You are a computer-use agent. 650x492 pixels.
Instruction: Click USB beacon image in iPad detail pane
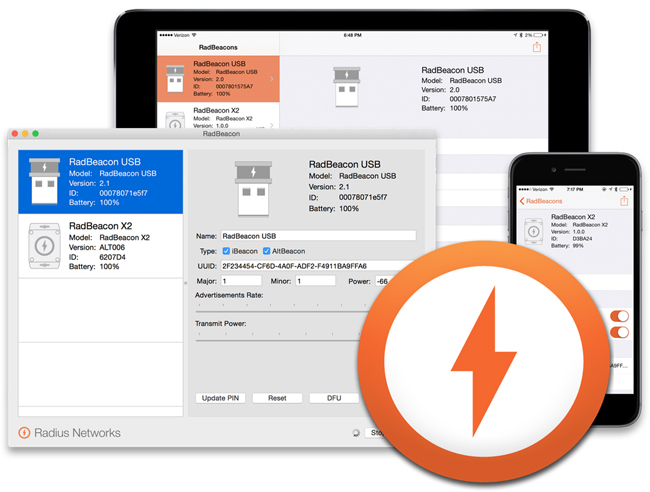[347, 87]
